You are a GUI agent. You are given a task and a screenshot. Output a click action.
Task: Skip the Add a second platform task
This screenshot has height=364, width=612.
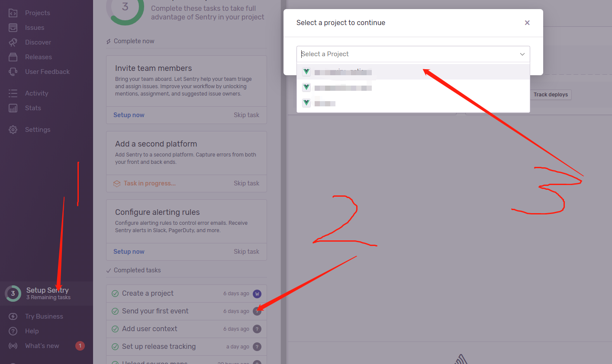(x=246, y=183)
